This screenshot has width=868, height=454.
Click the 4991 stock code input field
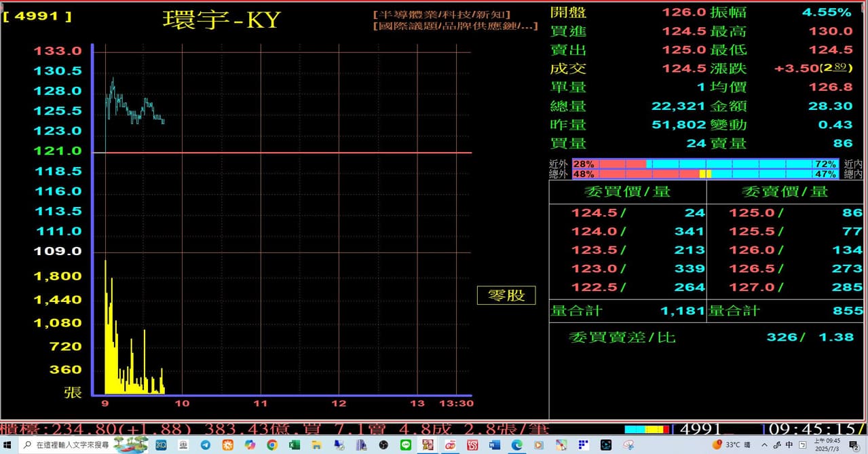719,429
